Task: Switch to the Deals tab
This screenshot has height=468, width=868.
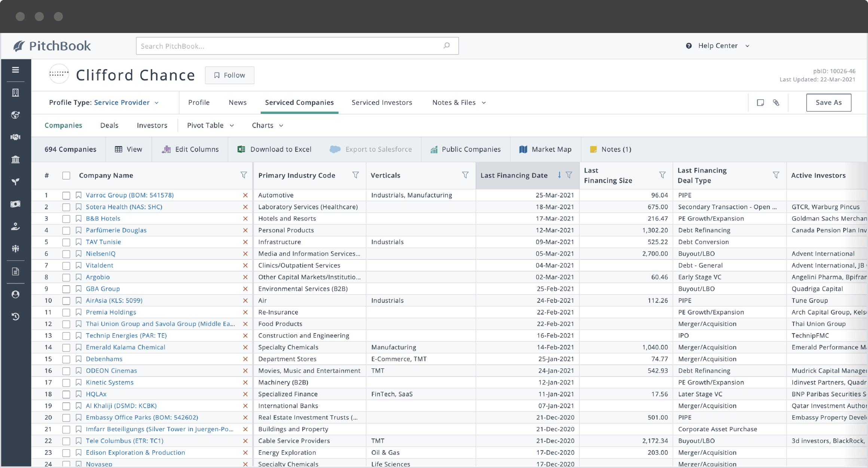Action: pyautogui.click(x=109, y=125)
